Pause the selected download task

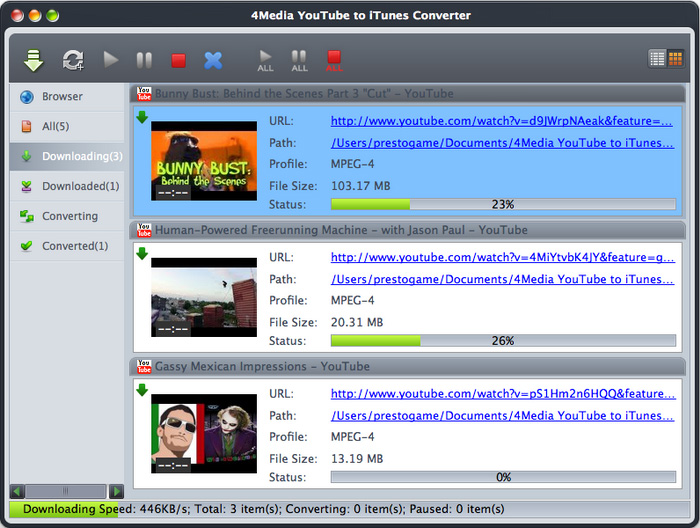coord(144,60)
